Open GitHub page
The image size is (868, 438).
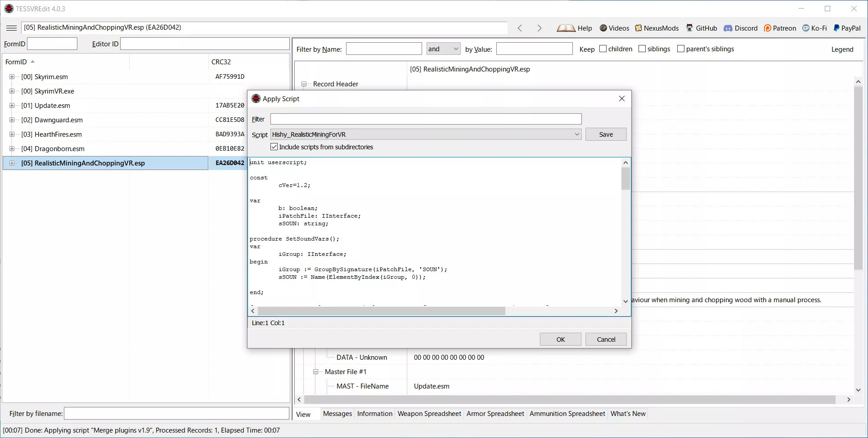(701, 28)
